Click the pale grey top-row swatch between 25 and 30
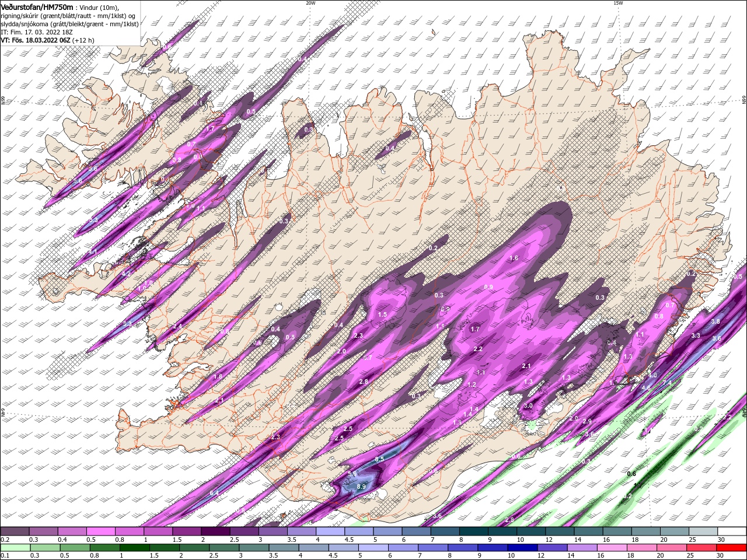747x560 pixels. coord(703,531)
